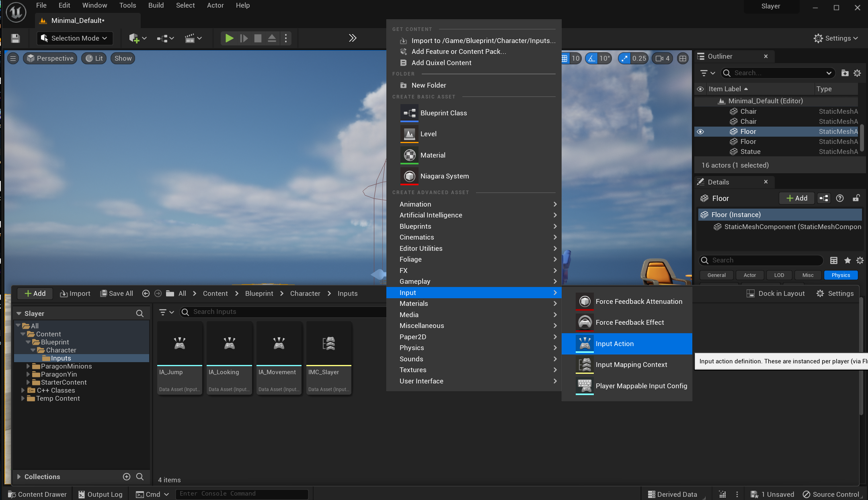Save the current level with disk icon
Image resolution: width=868 pixels, height=500 pixels.
tap(15, 38)
